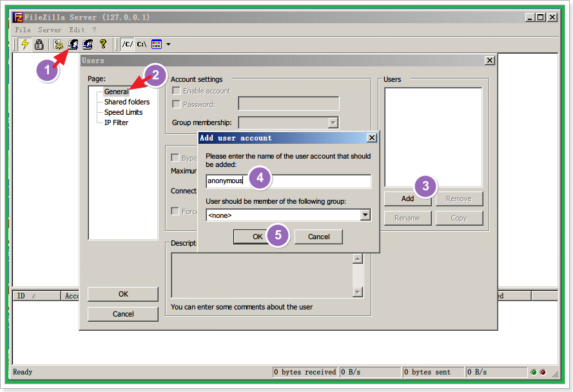Viewport: 573px width, 392px height.
Task: Open dropdown arrow beside colored grid icon
Action: tap(168, 44)
